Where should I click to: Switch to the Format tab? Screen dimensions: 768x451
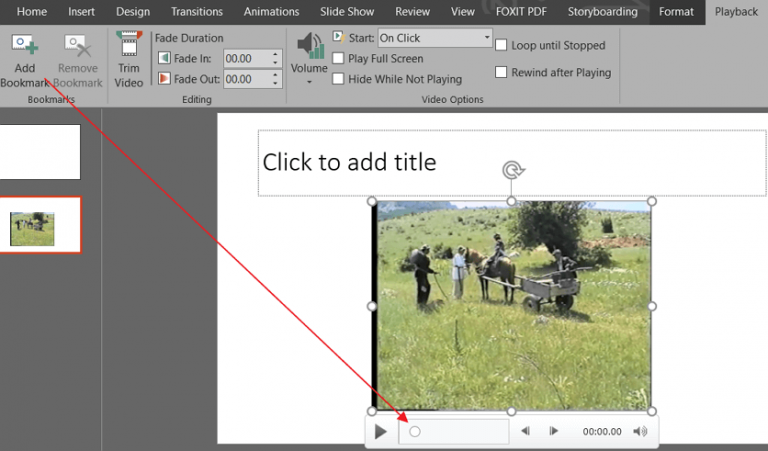(676, 12)
